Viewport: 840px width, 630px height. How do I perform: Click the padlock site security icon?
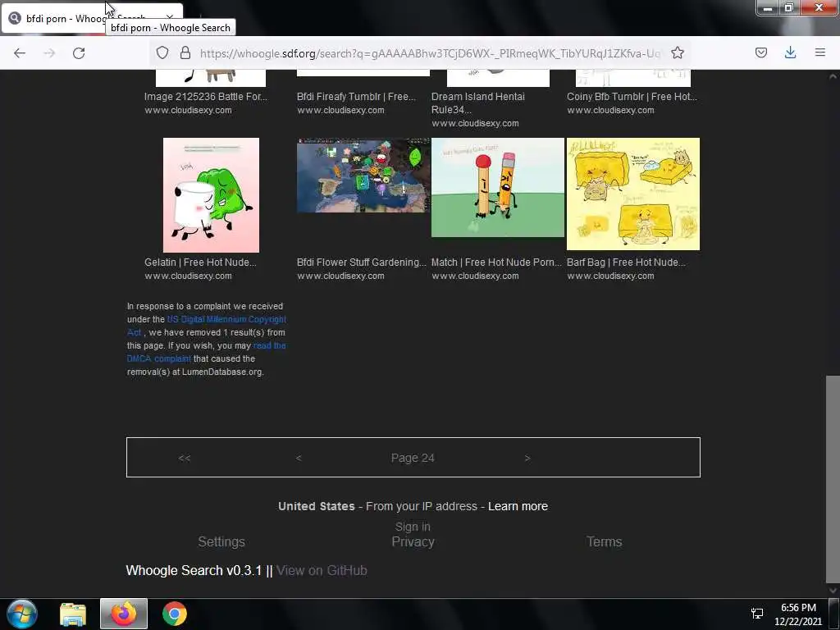[x=185, y=52]
